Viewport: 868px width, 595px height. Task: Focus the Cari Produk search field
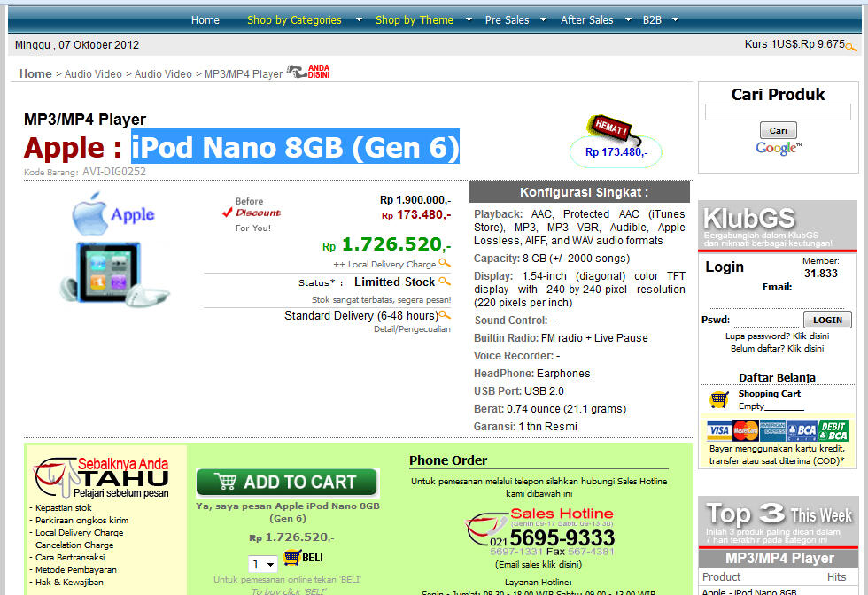(x=778, y=112)
